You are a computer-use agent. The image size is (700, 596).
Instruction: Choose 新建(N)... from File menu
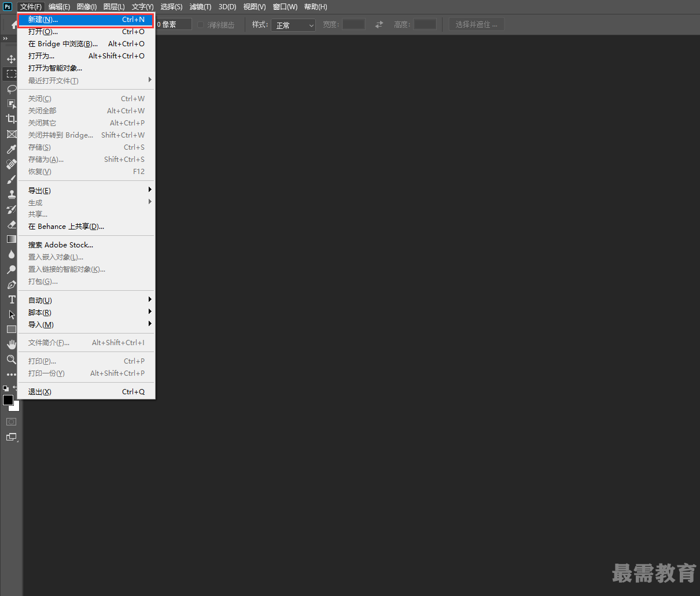[x=86, y=20]
